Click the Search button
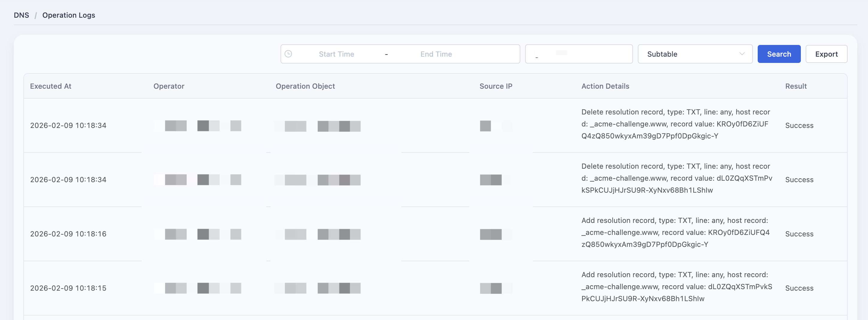The image size is (868, 320). pos(779,54)
